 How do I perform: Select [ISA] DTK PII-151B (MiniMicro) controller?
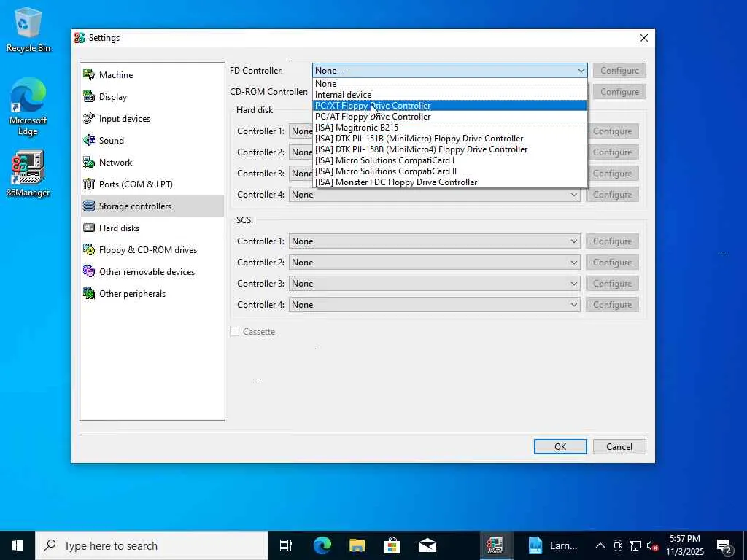click(x=450, y=138)
